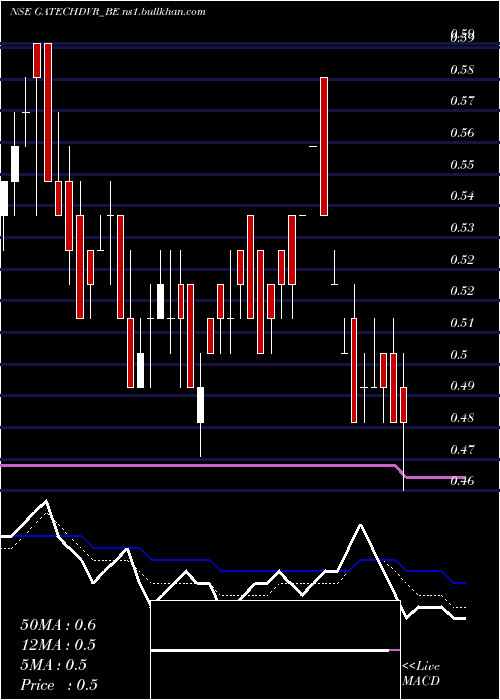Click the NSE GATECHDVR_BE chart title
This screenshot has width=500, height=700.
64,12
